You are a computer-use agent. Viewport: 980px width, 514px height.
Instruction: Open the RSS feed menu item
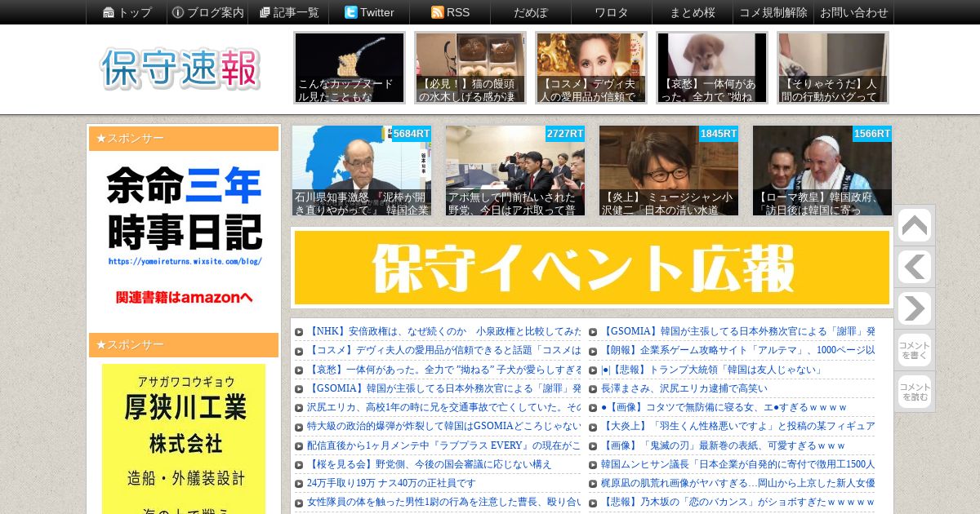coord(450,12)
